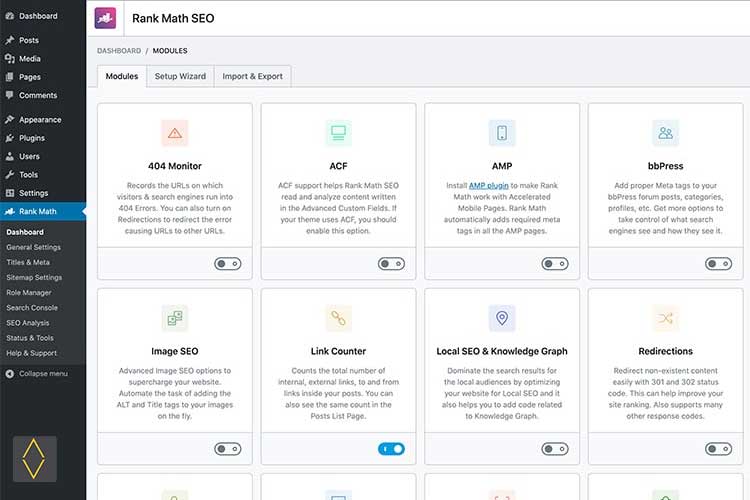Disable the Link Counter toggle
Screen dimensions: 750x500
tap(391, 449)
